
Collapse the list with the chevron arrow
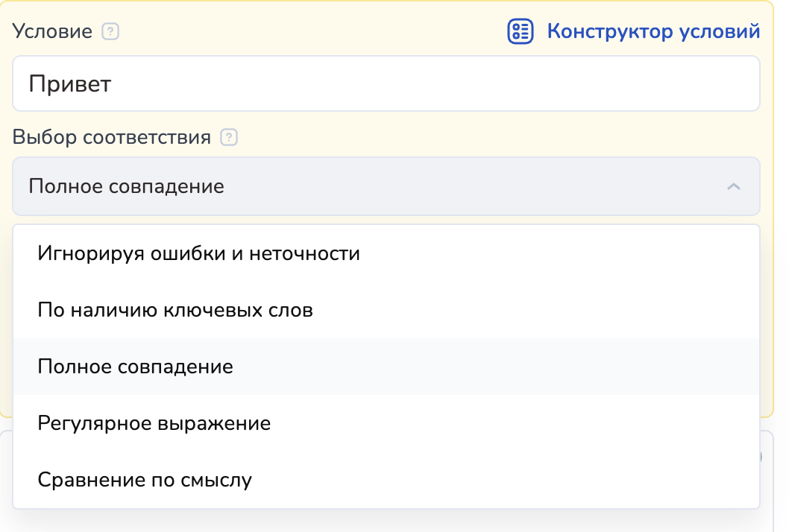[x=733, y=186]
